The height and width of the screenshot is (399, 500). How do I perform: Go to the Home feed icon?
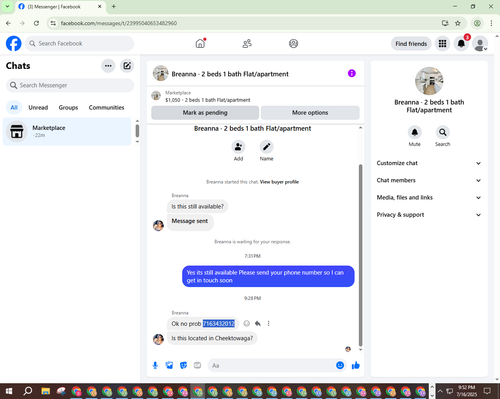point(200,43)
